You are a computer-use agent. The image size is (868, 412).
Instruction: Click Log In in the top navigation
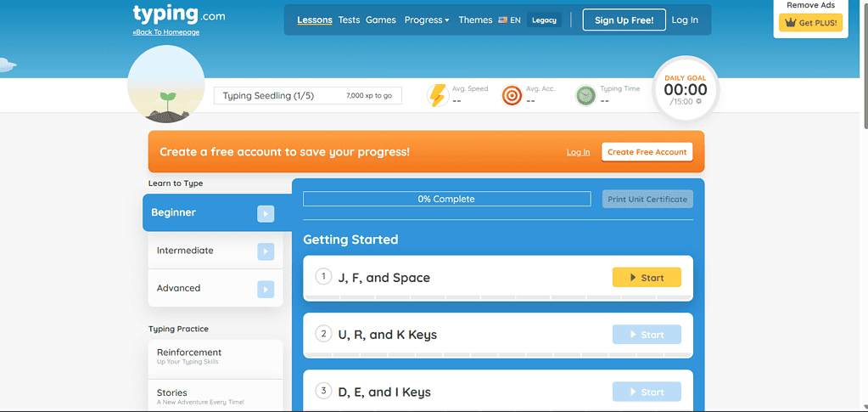point(685,20)
